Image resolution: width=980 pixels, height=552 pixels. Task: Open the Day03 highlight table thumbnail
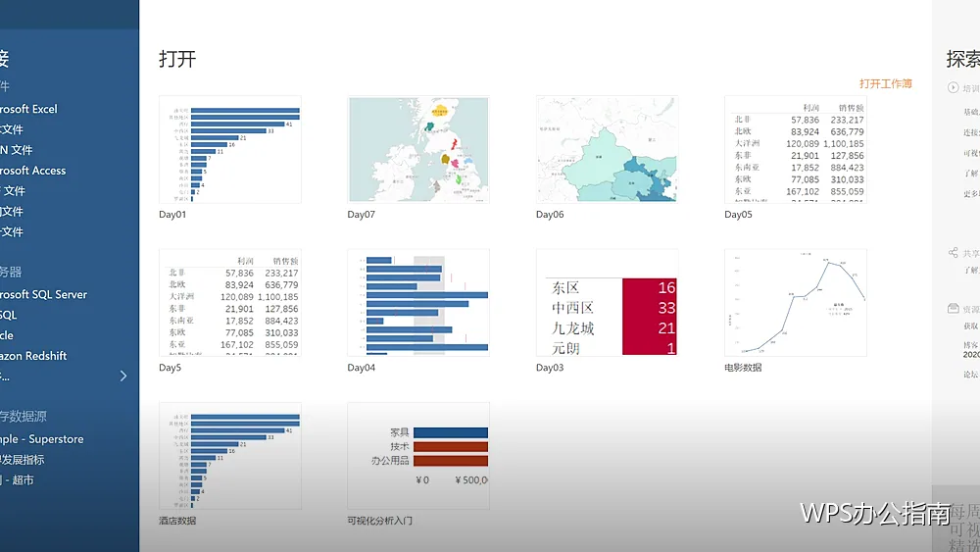pos(607,303)
